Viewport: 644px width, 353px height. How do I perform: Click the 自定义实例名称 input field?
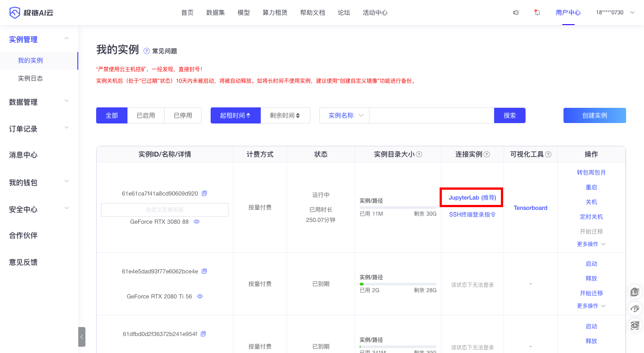(165, 209)
